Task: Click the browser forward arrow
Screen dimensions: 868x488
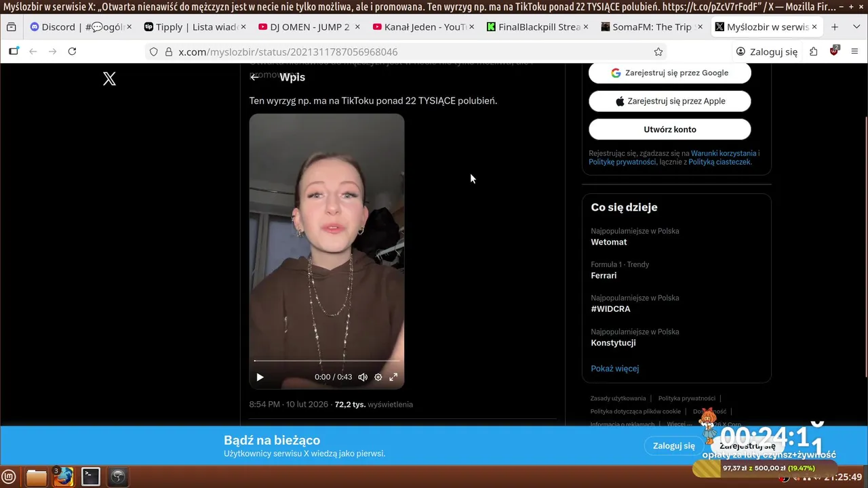Action: click(x=52, y=52)
